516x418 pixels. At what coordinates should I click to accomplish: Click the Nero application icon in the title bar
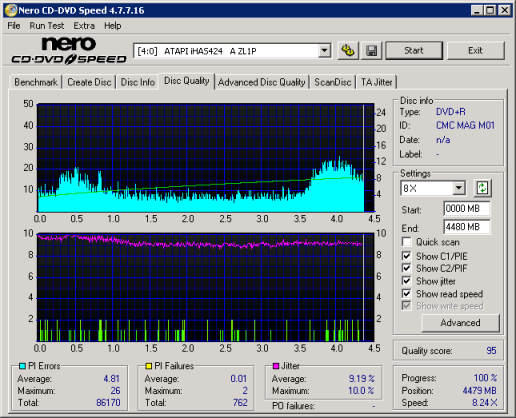[11, 10]
